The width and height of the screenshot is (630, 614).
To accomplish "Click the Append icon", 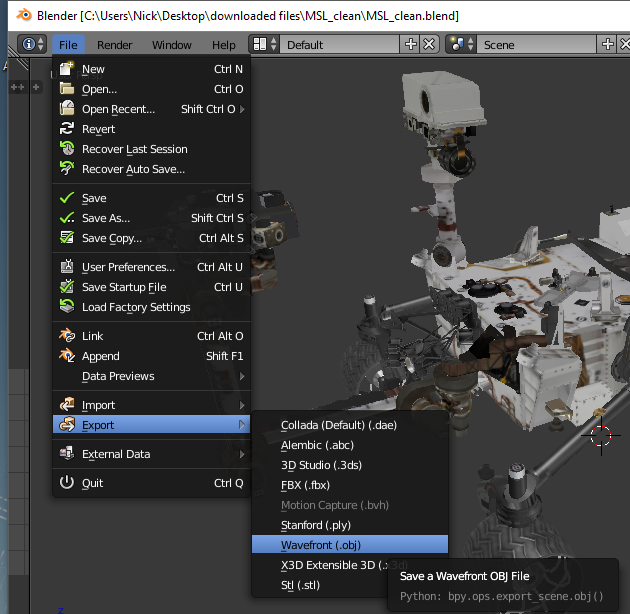I will click(x=67, y=356).
